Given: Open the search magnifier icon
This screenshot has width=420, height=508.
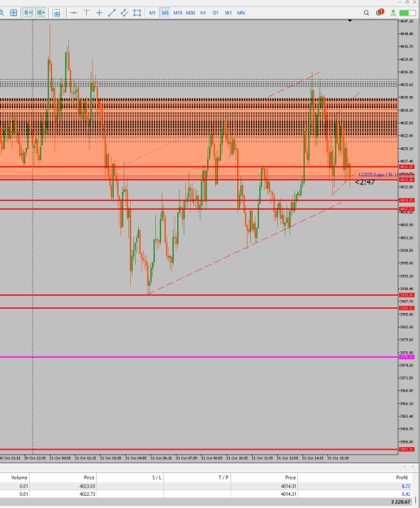Looking at the screenshot, I should point(366,13).
